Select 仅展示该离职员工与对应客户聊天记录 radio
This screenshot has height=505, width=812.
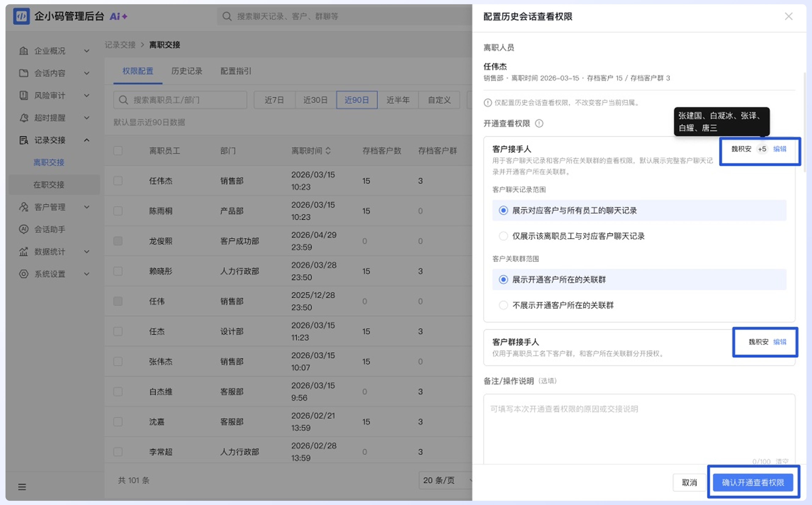click(x=503, y=236)
